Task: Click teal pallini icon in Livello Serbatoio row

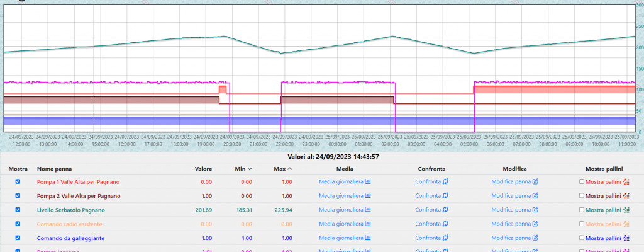Action: coord(626,210)
